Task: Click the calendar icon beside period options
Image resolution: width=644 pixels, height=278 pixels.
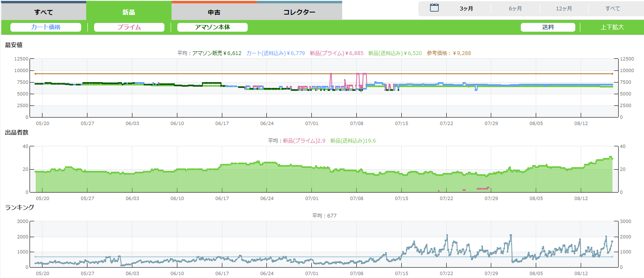Action: 434,8
